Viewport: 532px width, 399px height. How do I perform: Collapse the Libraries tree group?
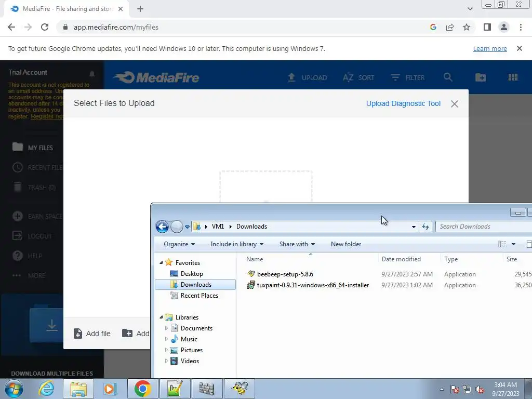tap(161, 317)
